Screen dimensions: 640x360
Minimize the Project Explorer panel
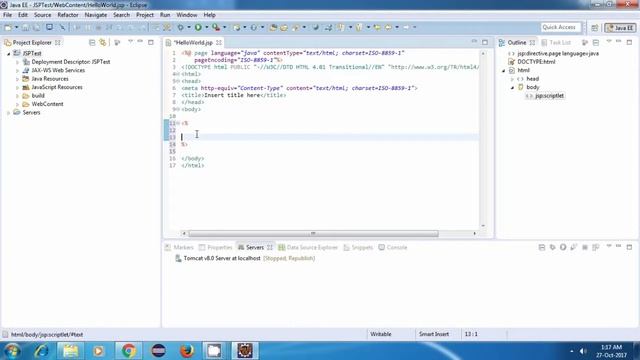tap(140, 42)
